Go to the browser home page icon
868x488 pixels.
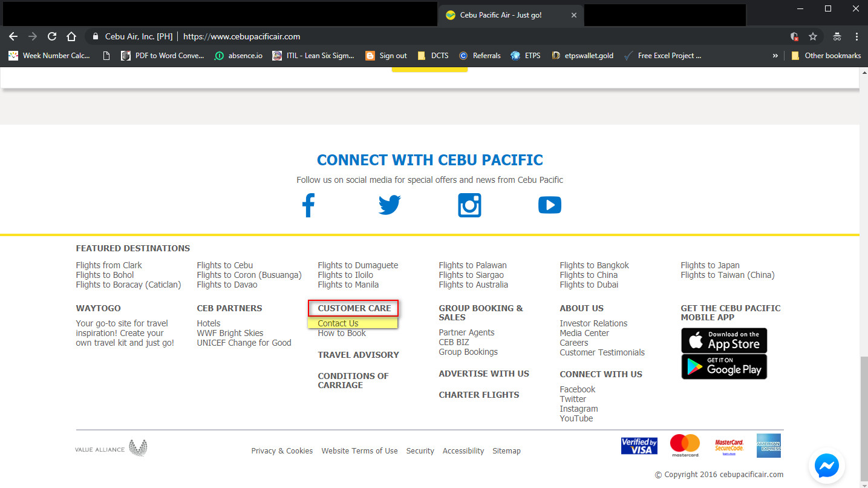point(71,36)
